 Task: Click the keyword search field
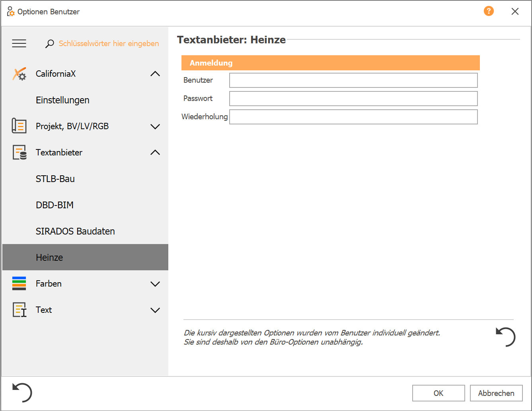click(109, 44)
